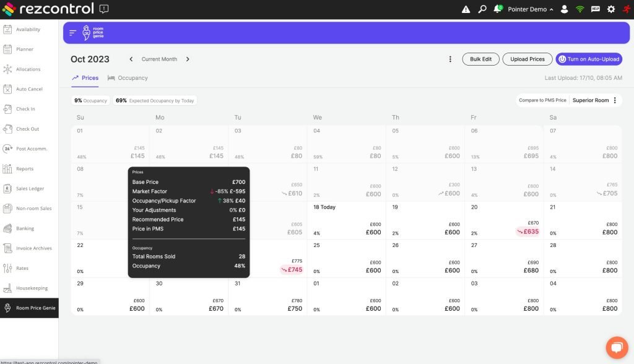Open the warning alerts triangle icon
The image size is (634, 364).
(x=466, y=9)
